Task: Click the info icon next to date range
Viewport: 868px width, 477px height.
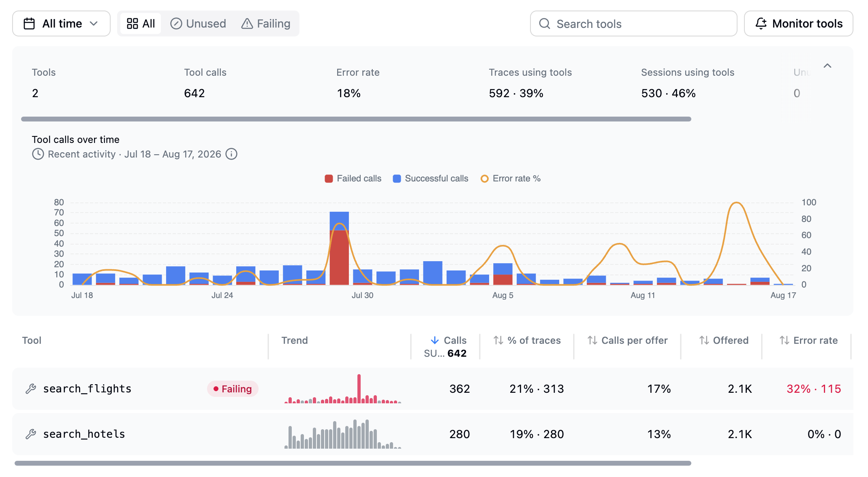Action: (x=231, y=154)
